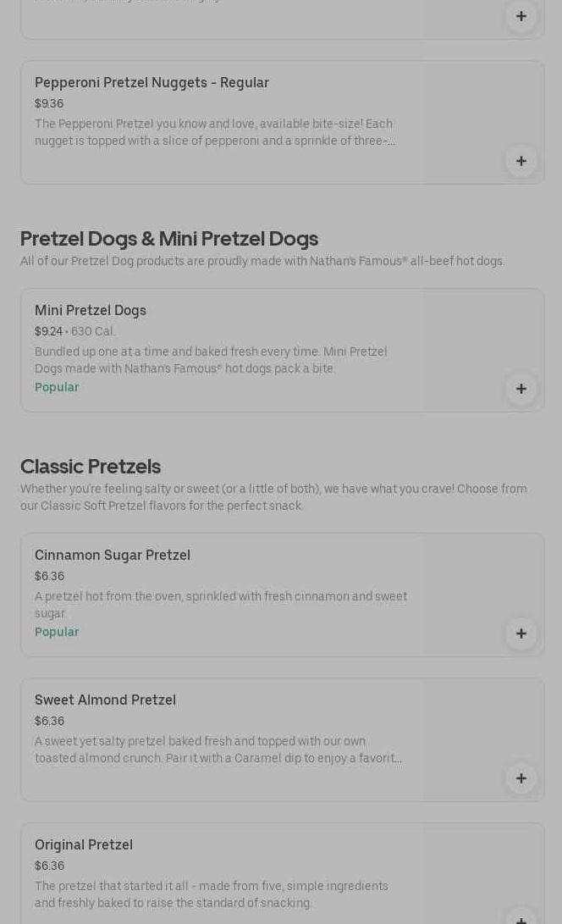Image resolution: width=562 pixels, height=924 pixels.
Task: Open the Original Pretzel description text
Action: pos(212,894)
